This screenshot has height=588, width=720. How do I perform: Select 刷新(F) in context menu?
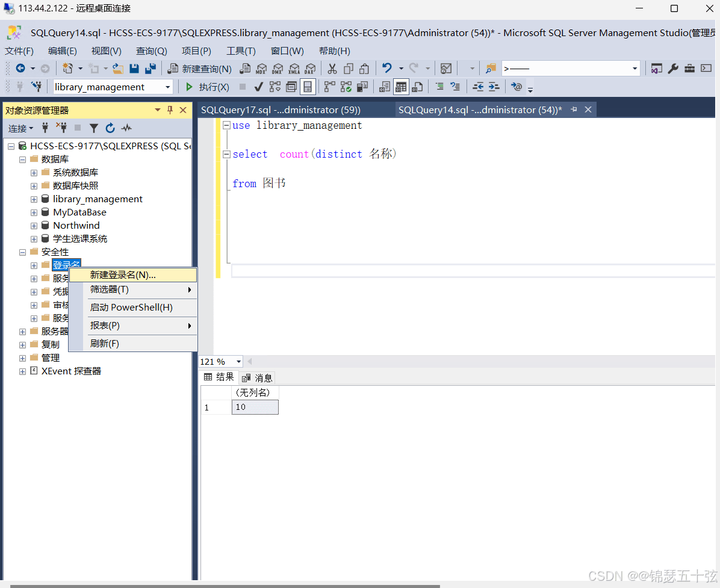[133, 343]
